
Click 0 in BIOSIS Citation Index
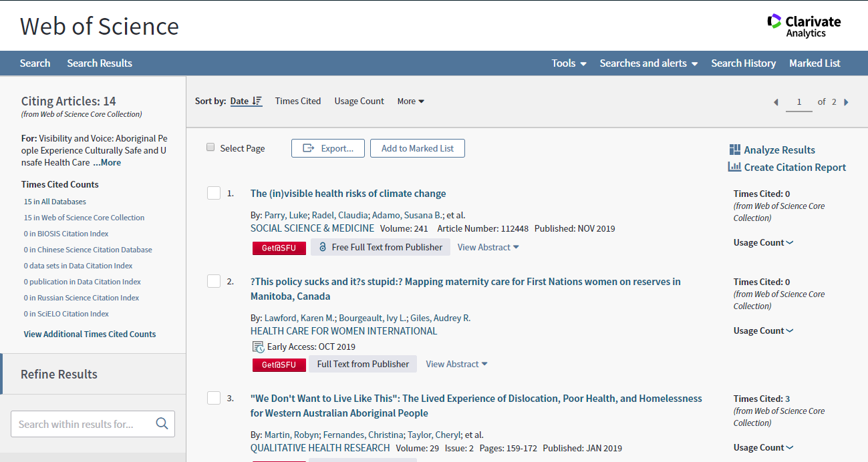(66, 233)
